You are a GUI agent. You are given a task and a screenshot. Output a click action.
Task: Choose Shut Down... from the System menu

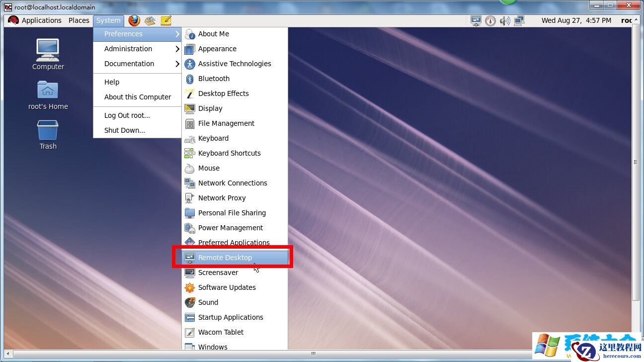click(x=137, y=130)
